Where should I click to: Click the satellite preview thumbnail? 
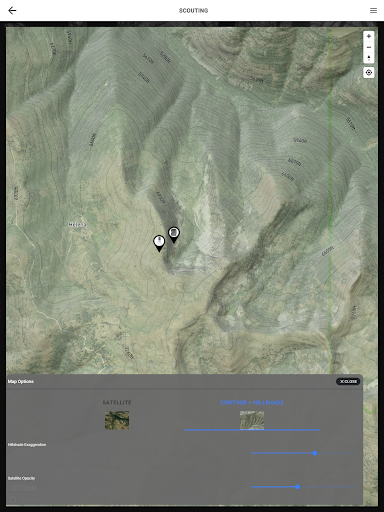117,420
